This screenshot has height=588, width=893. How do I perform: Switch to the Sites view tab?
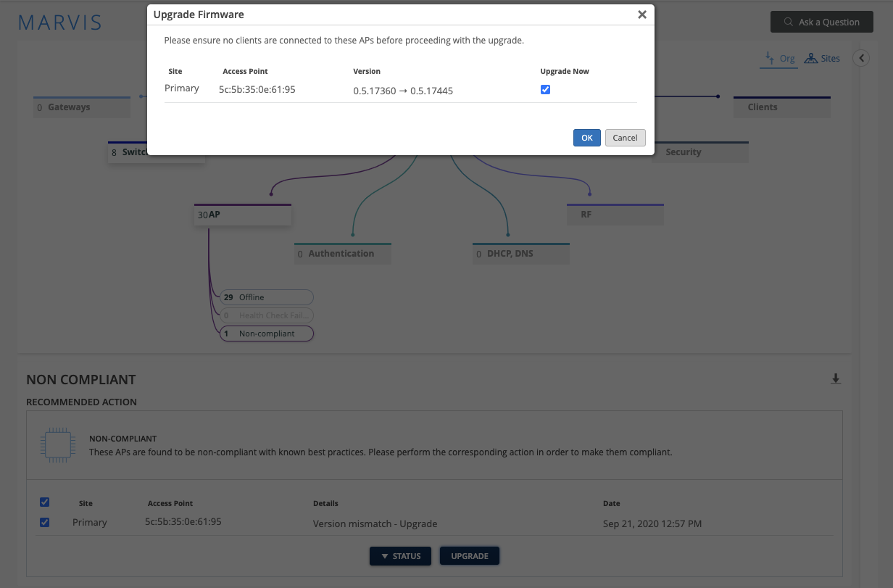(823, 59)
